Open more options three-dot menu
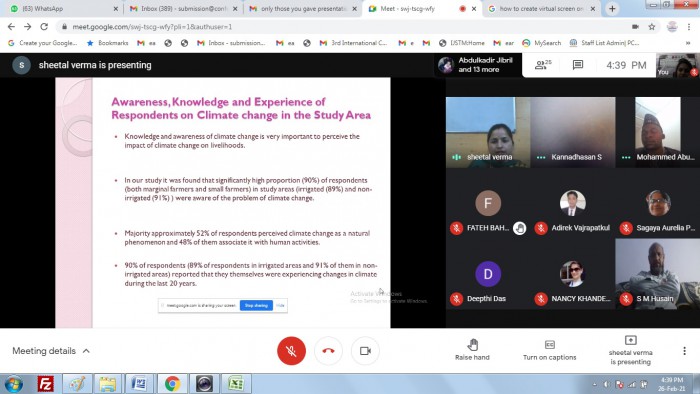Viewport: 700px width, 394px height. (684, 351)
